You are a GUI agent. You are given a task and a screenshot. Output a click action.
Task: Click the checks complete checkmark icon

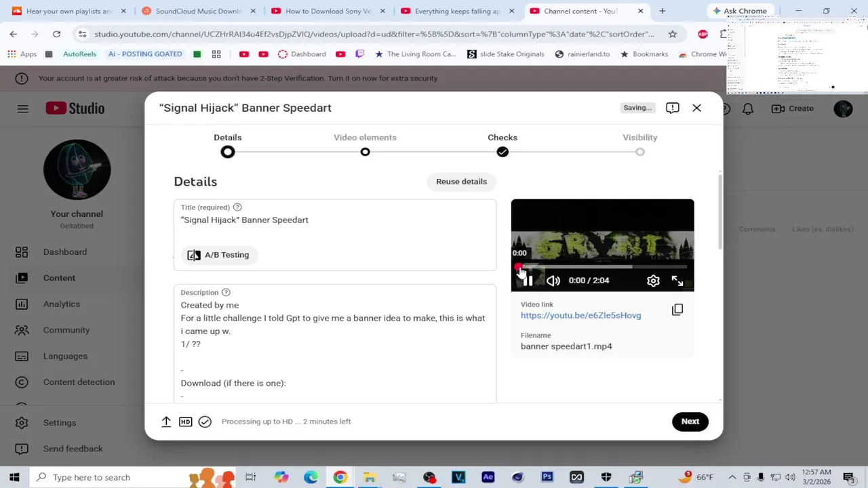(205, 422)
